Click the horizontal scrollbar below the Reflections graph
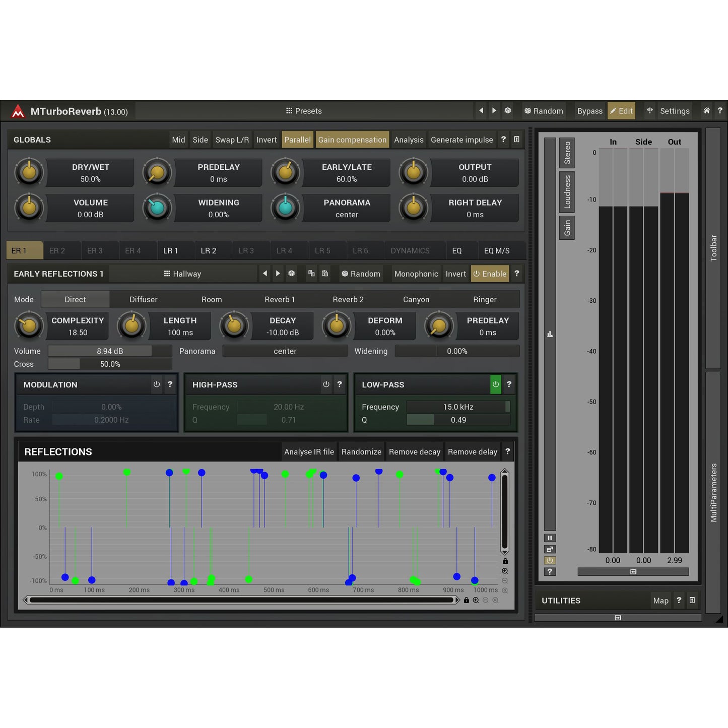 tap(242, 600)
